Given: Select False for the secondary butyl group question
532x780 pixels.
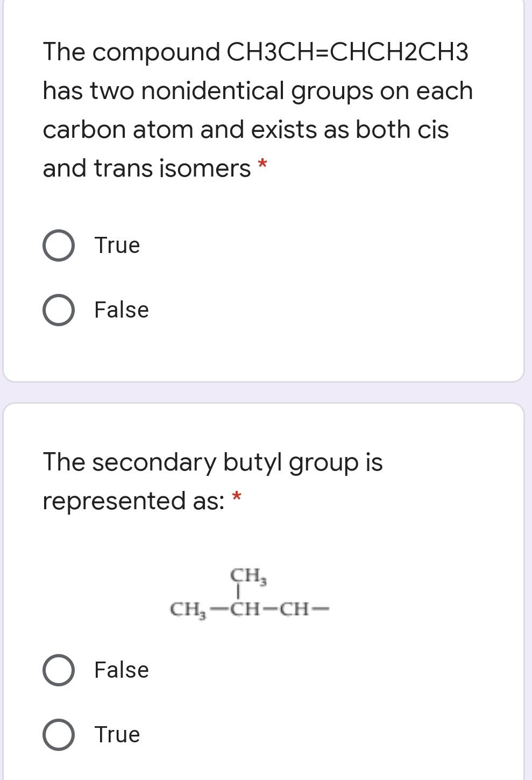Looking at the screenshot, I should pos(58,670).
